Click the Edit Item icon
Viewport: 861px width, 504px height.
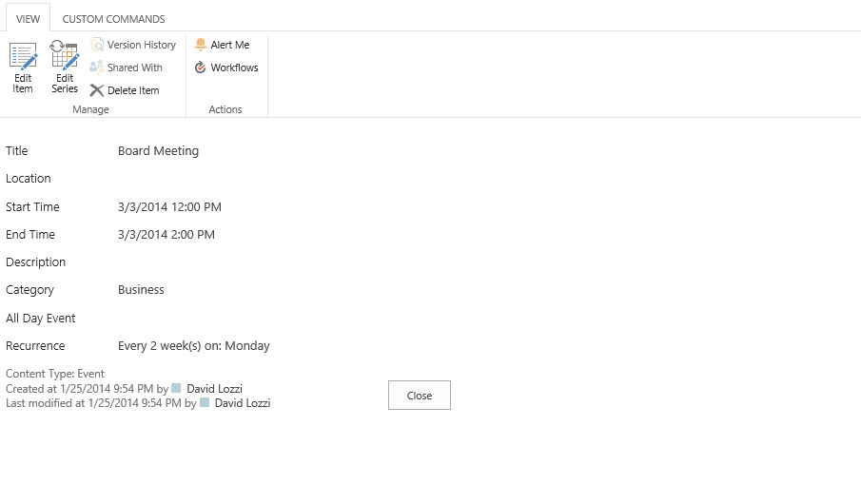click(x=23, y=57)
